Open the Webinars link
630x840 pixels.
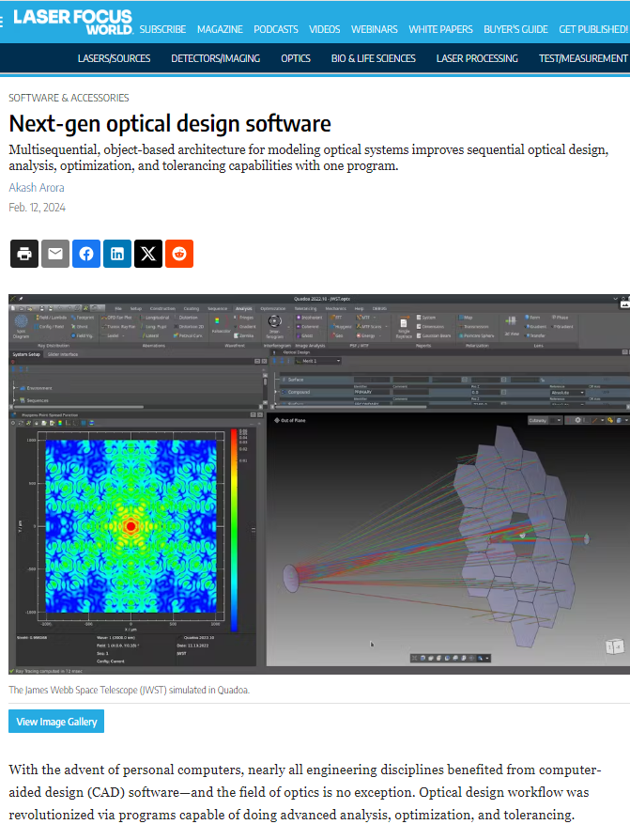(374, 29)
